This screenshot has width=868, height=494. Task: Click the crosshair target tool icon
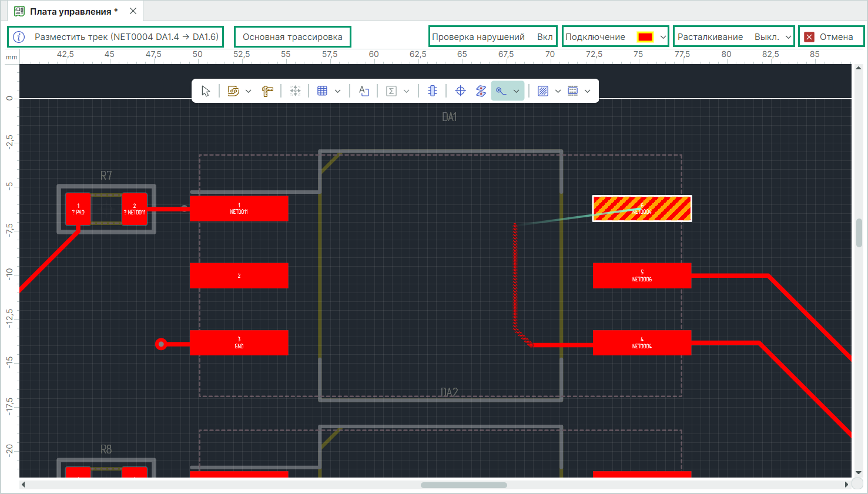(461, 91)
